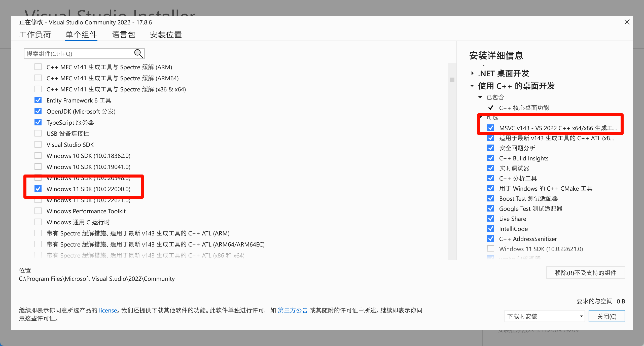Screen dimensions: 644x346
Task: Check C++ MFC v141 Spectre (ARM) checkbox
Action: 38,67
